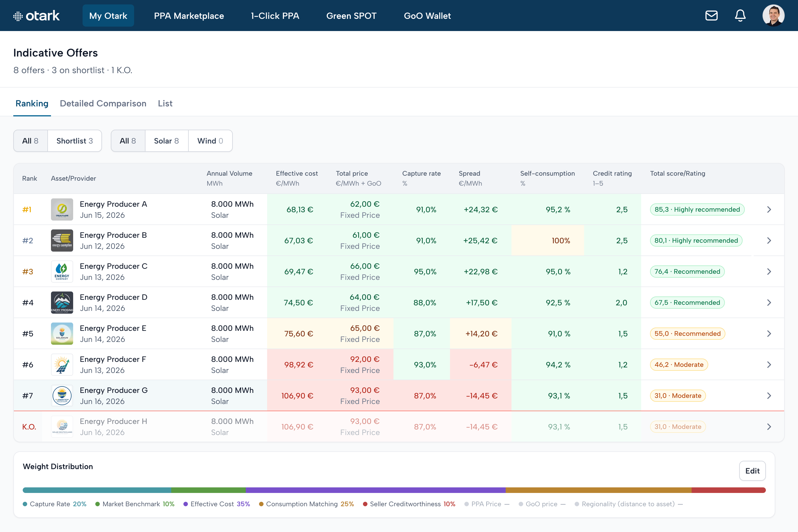Go to PPA Marketplace
Screen dimensions: 798x532
point(189,16)
